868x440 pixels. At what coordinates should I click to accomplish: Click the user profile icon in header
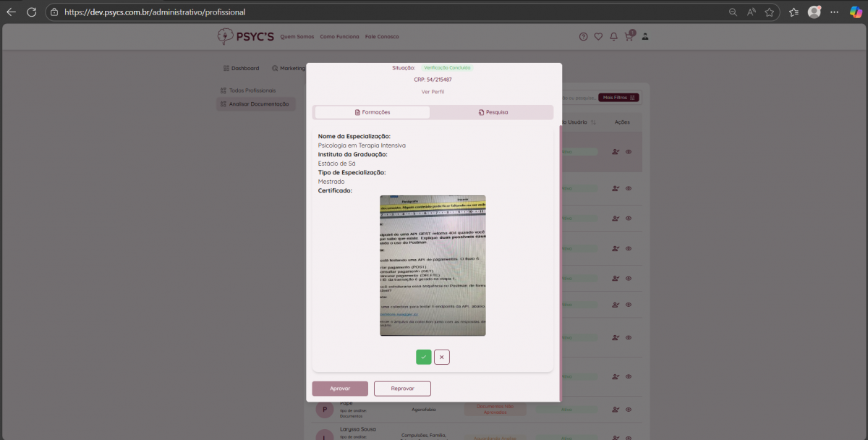click(645, 37)
